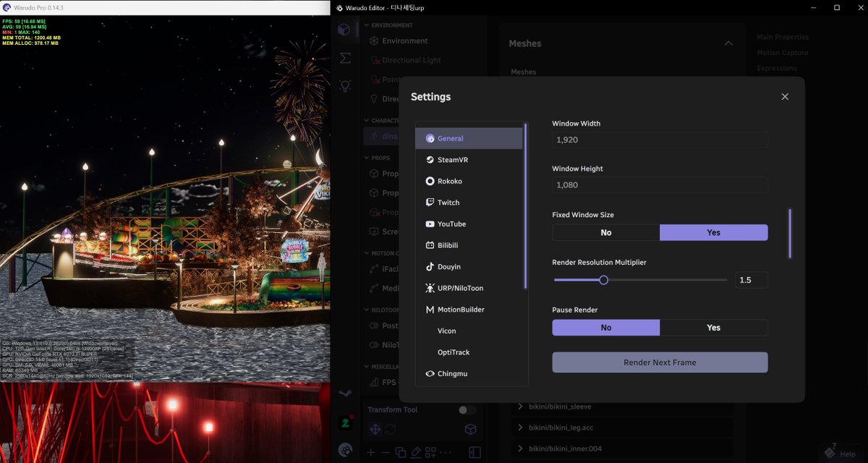
Task: Collapse the ENVIRONMENT asset group
Action: pos(367,25)
